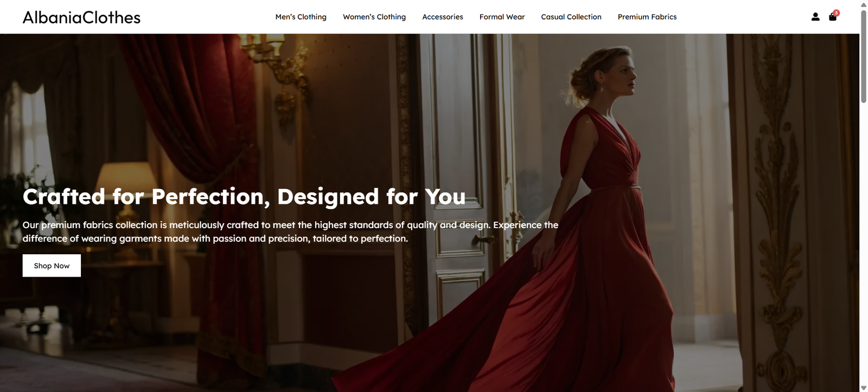Click the scrollbar up arrow
Image resolution: width=868 pixels, height=392 pixels.
pos(864,4)
